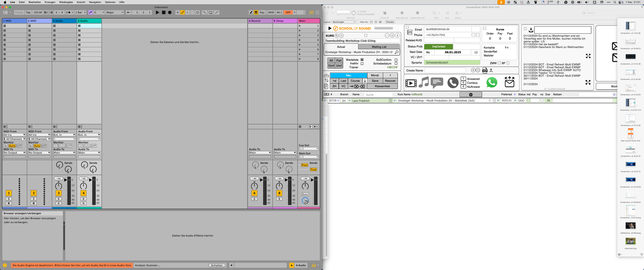The height and width of the screenshot is (270, 644).
Task: Click the music note icon in Kundenliste
Action: (423, 82)
